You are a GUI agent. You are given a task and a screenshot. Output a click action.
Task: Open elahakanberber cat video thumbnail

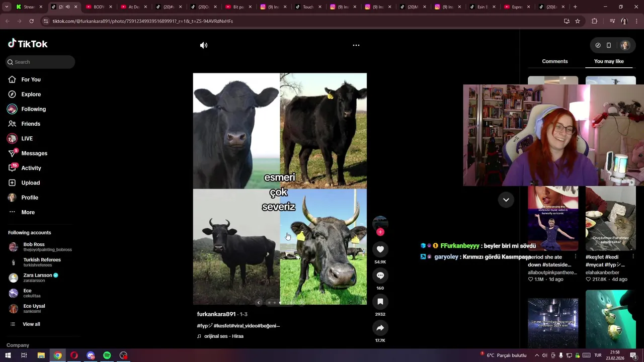pyautogui.click(x=611, y=218)
